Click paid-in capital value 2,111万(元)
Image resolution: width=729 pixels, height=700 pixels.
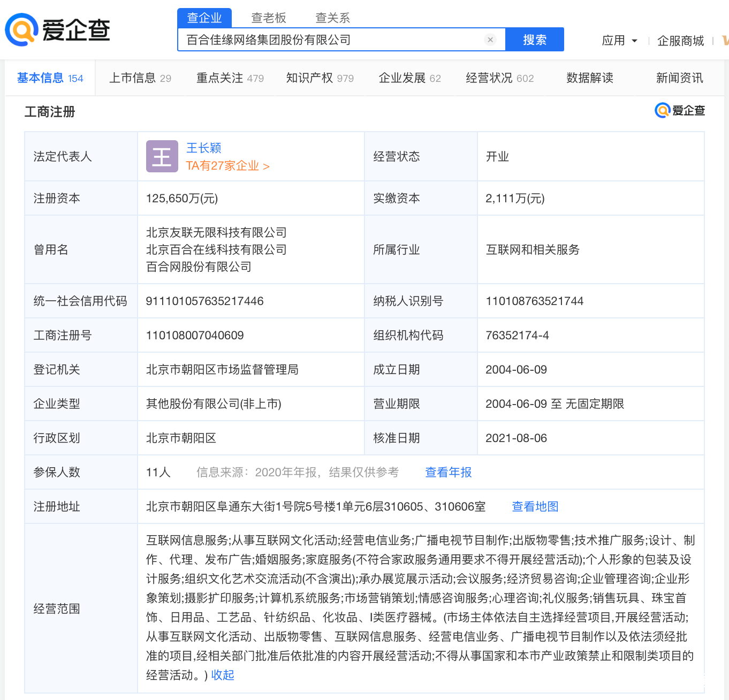click(x=515, y=199)
